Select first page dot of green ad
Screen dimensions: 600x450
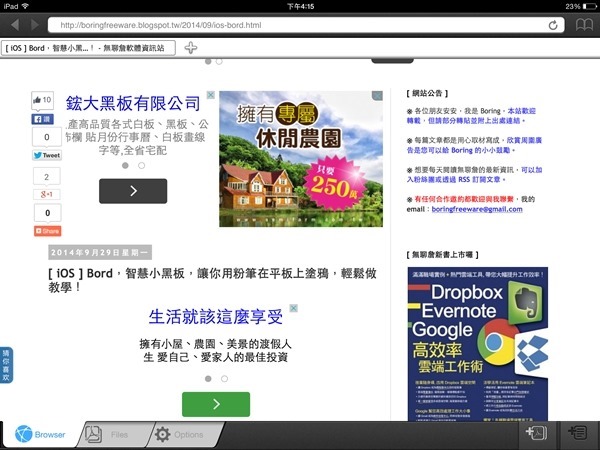pyautogui.click(x=208, y=378)
